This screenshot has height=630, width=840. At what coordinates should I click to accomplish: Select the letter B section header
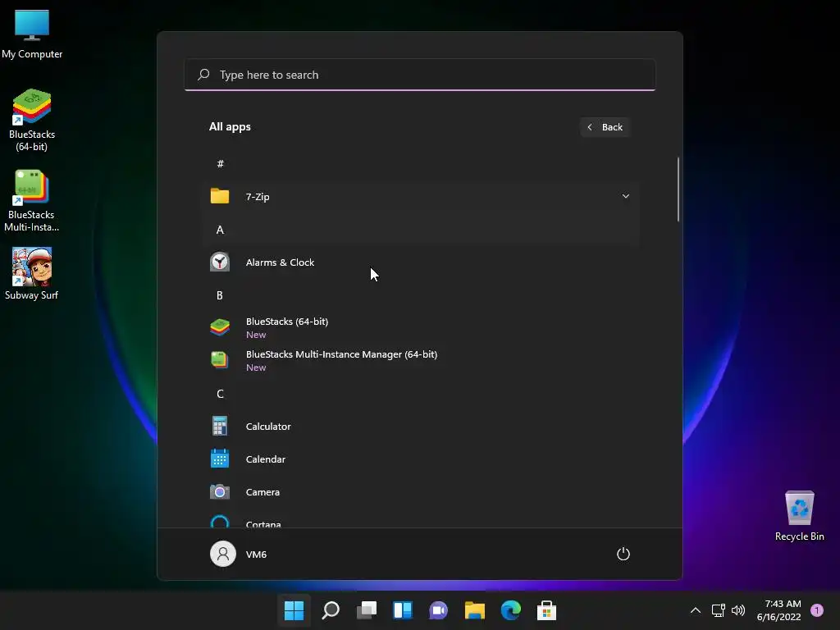tap(220, 295)
